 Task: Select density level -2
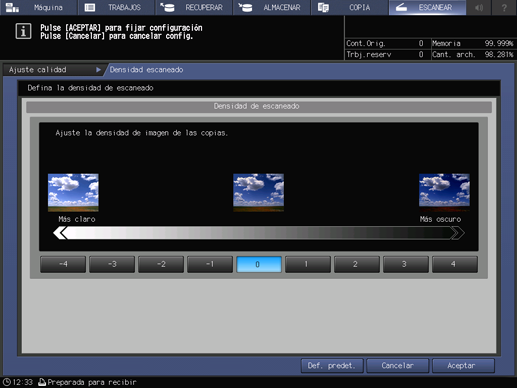pyautogui.click(x=161, y=264)
